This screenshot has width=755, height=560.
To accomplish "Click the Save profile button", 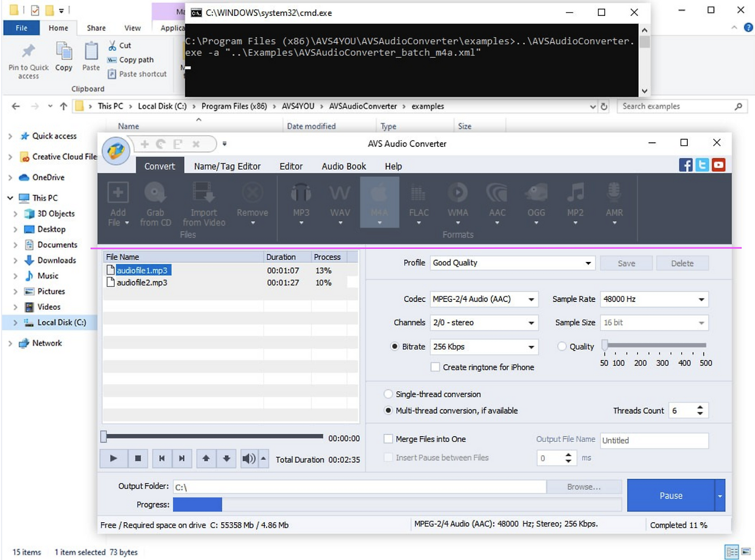I will 626,263.
